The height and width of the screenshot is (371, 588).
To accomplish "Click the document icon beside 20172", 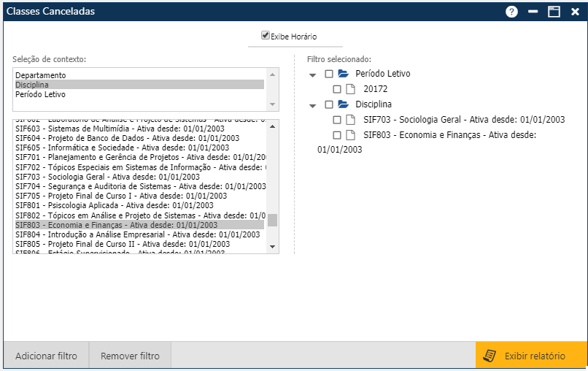I will [350, 89].
